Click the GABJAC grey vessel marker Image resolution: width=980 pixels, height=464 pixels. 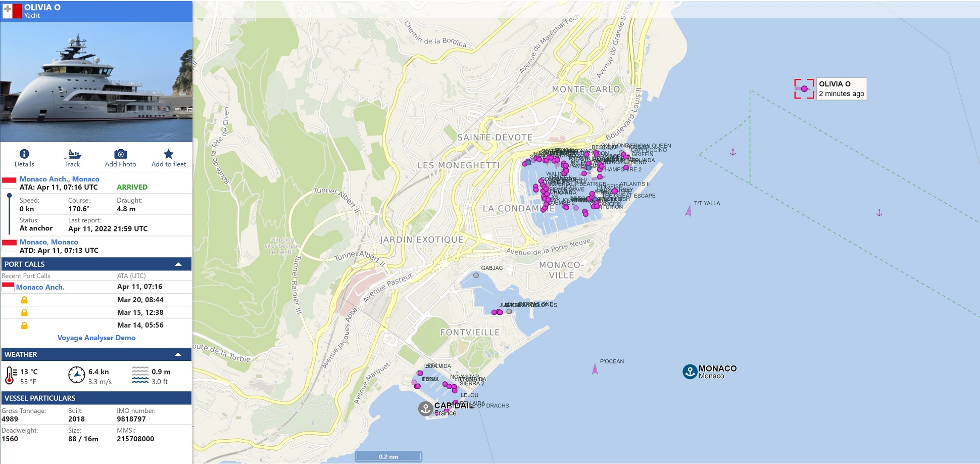pos(476,275)
